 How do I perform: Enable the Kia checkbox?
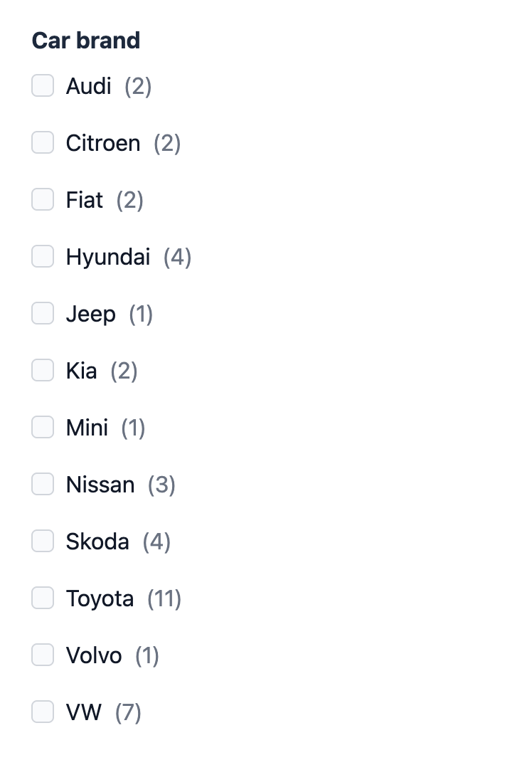[43, 370]
